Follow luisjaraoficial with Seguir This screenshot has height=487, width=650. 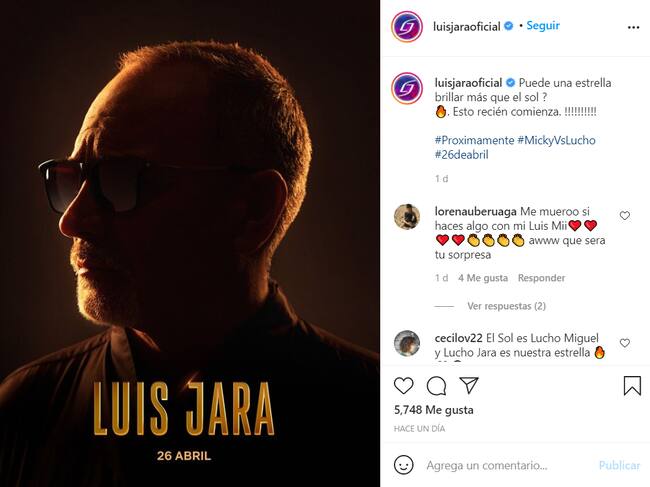tap(543, 26)
